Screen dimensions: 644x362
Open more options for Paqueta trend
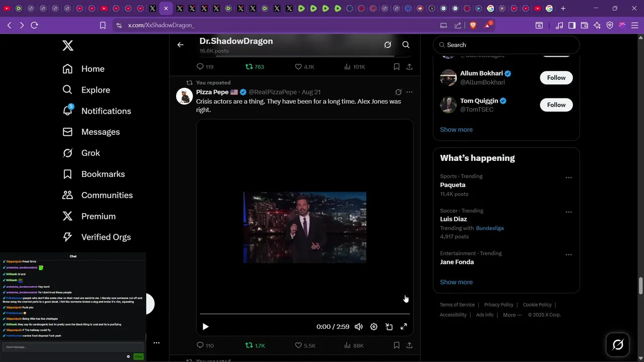tap(569, 177)
